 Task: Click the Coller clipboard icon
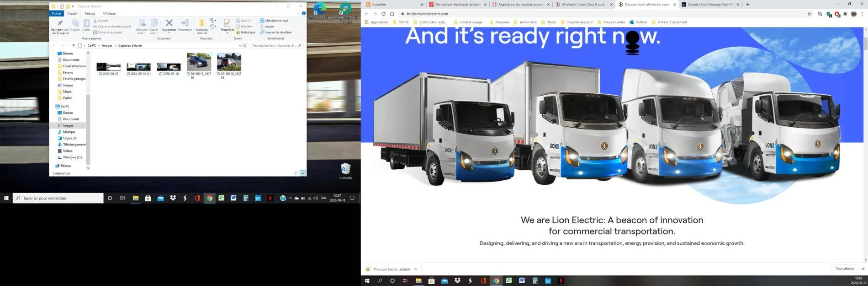[86, 23]
